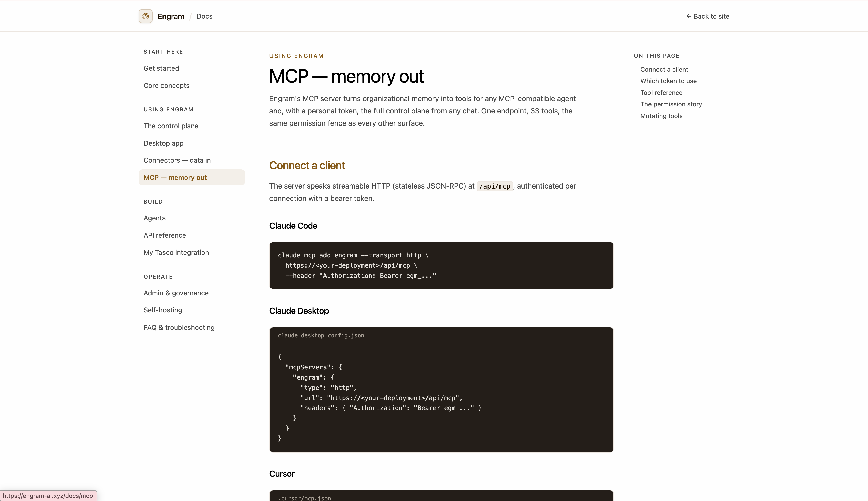This screenshot has height=501, width=868.
Task: Select MCP — memory out sidebar item
Action: tap(192, 177)
